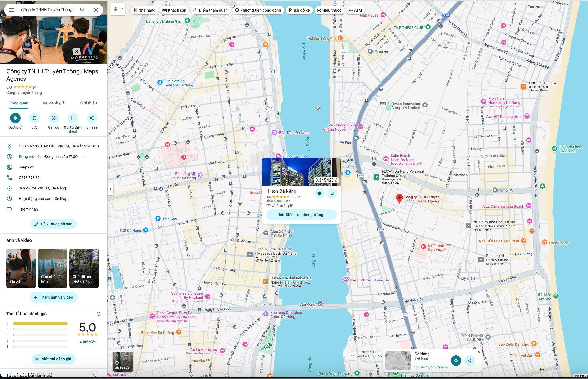Click the Lưu save icon
The height and width of the screenshot is (379, 588).
[x=34, y=118]
